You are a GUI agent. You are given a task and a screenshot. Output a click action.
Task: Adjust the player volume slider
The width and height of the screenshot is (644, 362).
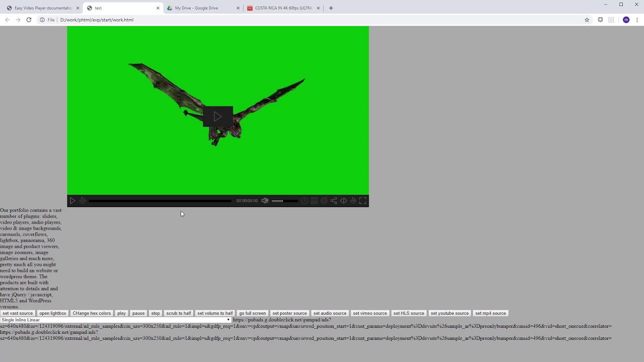coord(285,201)
